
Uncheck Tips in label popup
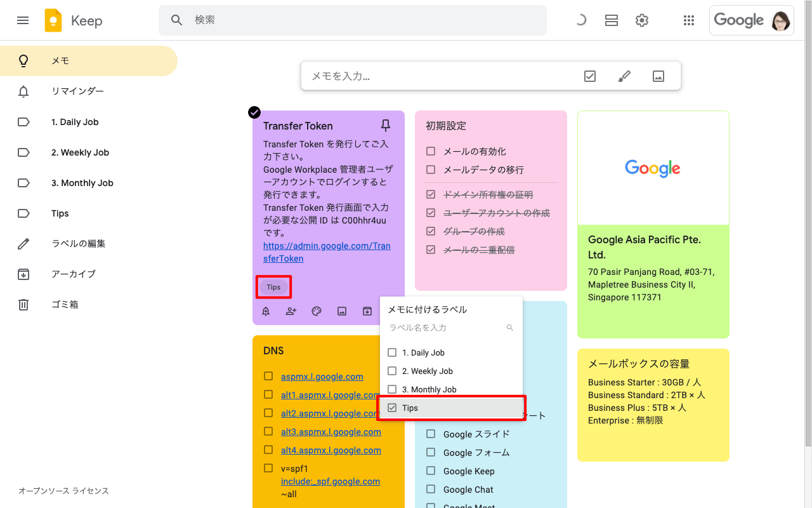pyautogui.click(x=392, y=408)
